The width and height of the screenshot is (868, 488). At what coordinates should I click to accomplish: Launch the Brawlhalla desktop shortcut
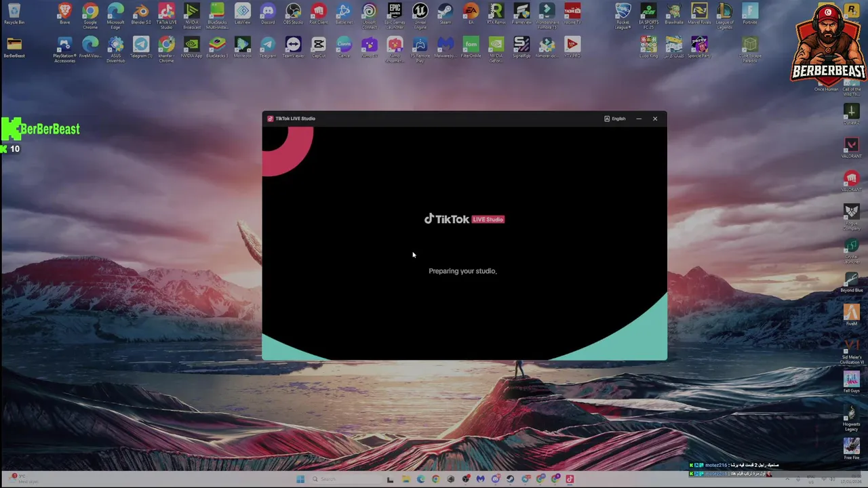point(674,14)
